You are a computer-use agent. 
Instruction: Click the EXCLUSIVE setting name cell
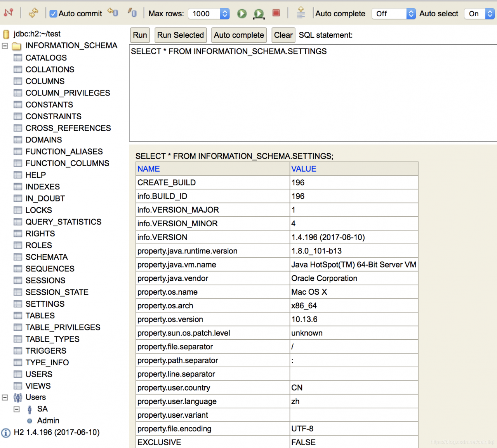point(213,442)
